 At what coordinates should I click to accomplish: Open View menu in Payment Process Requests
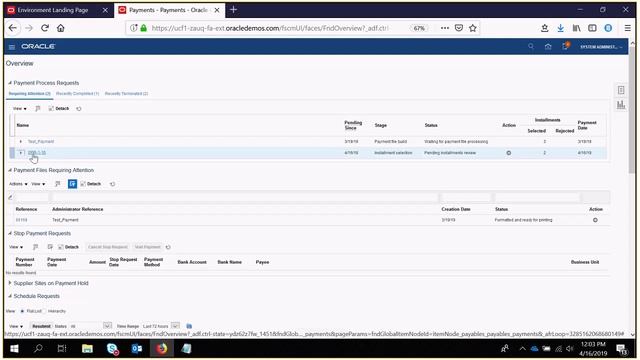pyautogui.click(x=20, y=109)
